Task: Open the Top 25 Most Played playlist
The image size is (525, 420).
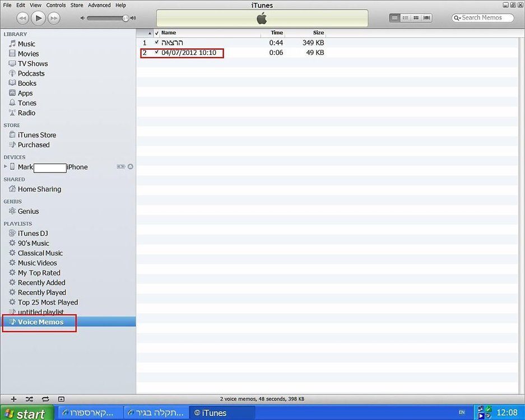Action: pos(48,302)
